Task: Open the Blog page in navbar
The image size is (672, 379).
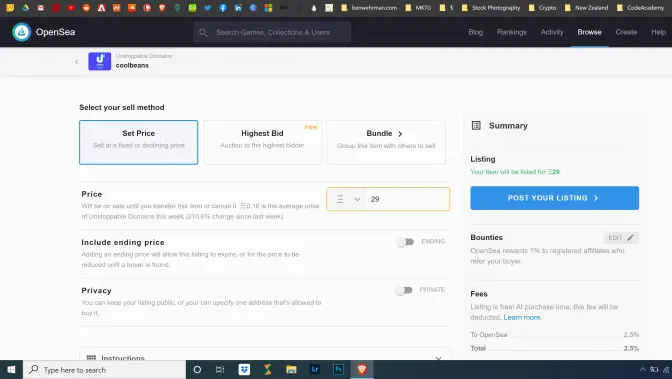Action: 476,32
